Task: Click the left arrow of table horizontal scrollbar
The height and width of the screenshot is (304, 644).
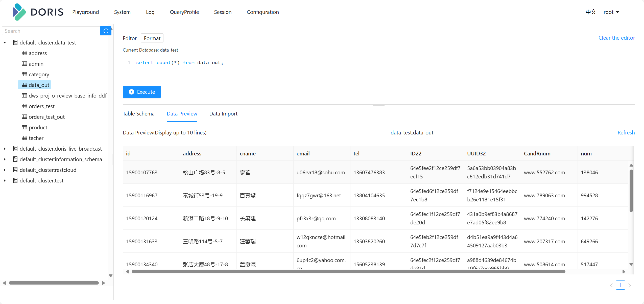Action: (x=127, y=272)
